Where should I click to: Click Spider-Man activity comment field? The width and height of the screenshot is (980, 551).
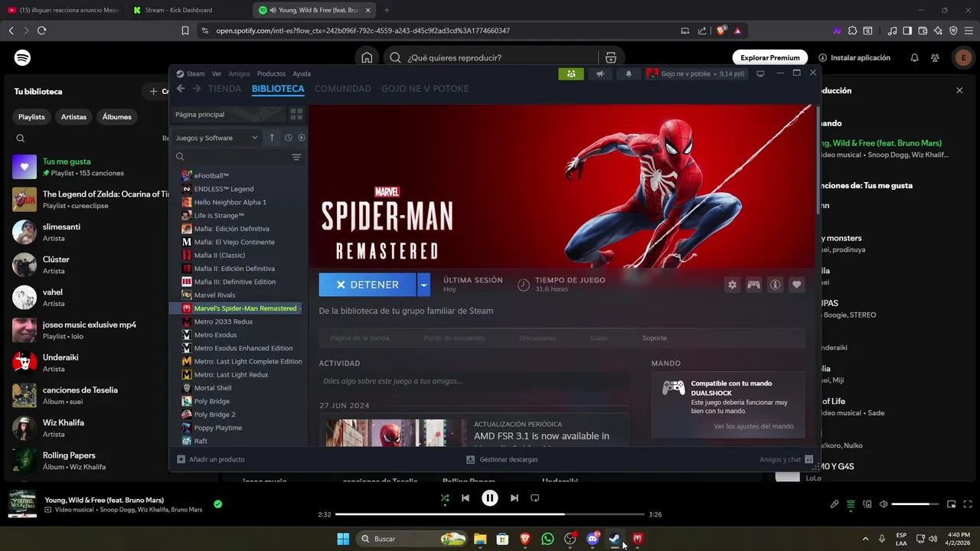coord(474,380)
